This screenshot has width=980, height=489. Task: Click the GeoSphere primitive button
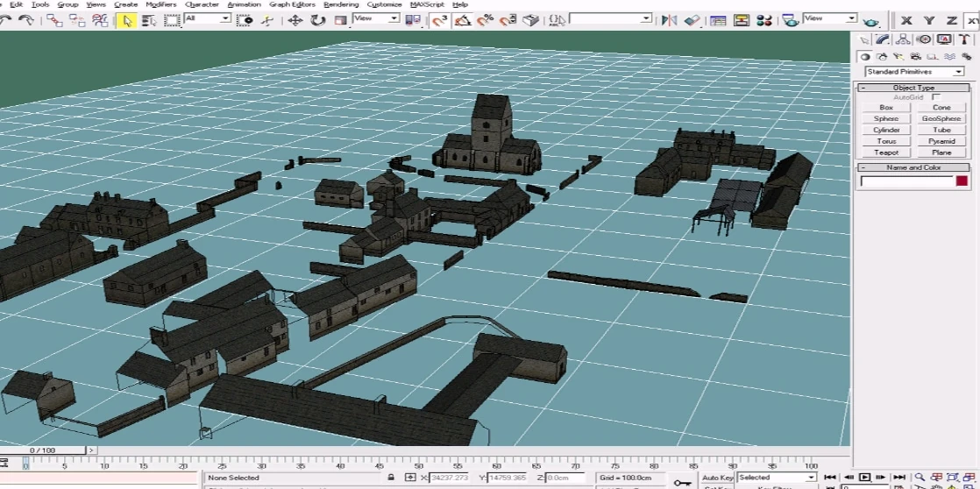tap(941, 118)
